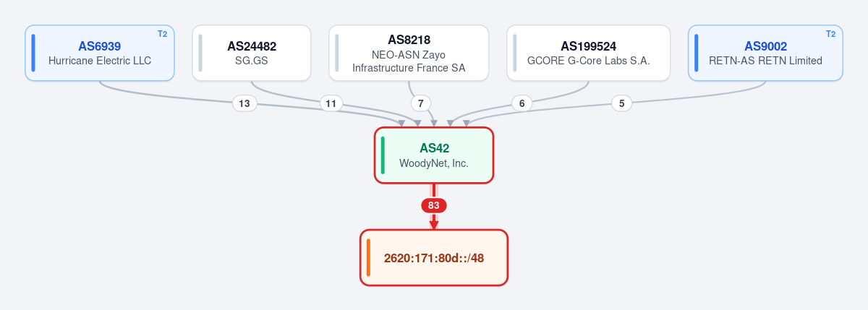This screenshot has height=310, width=868.
Task: Select the AS8218 NEO-ASN Zayo node
Action: pyautogui.click(x=409, y=53)
